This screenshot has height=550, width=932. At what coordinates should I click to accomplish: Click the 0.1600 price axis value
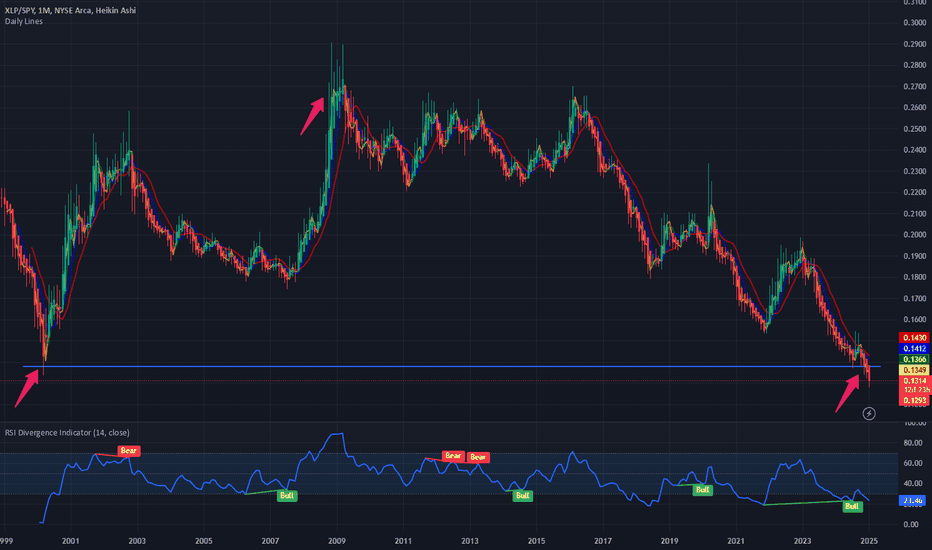[915, 319]
